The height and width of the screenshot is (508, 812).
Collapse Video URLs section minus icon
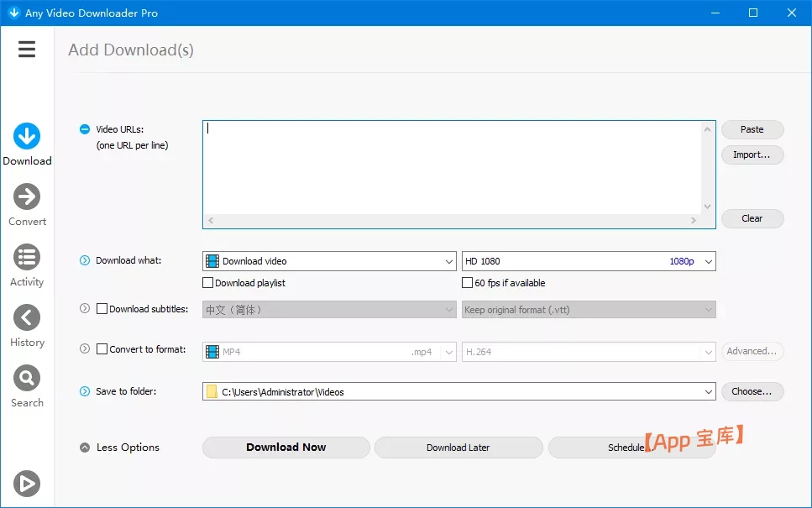point(85,129)
